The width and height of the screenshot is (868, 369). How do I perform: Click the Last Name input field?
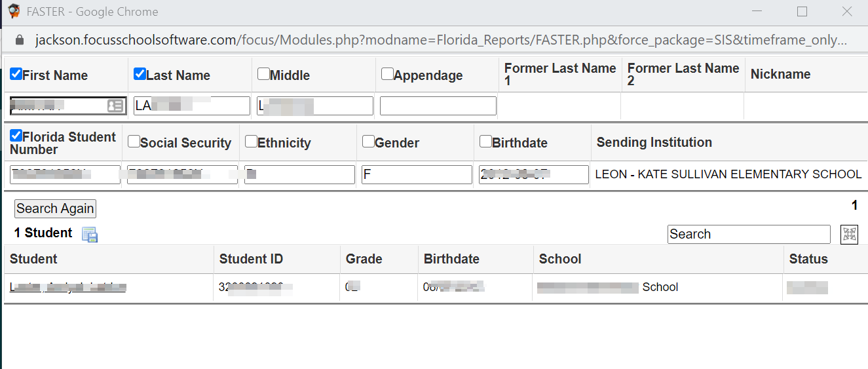point(192,106)
